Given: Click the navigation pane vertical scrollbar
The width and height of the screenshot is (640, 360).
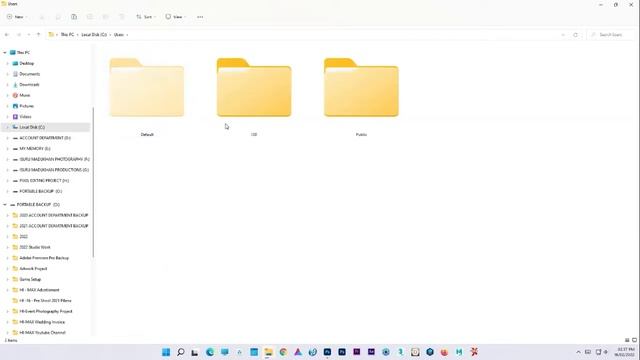Looking at the screenshot, I should (93, 182).
